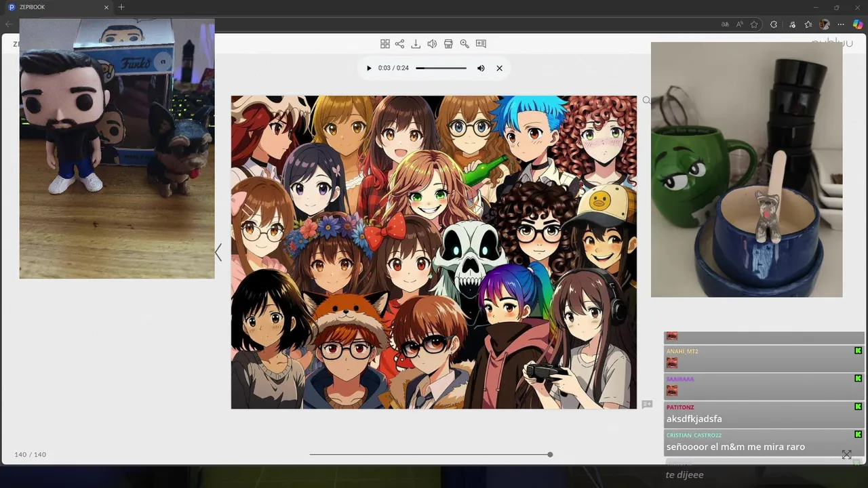Click the Kick badge on ANAHI_MT2 message
Screen dimensions: 868x488
click(858, 350)
